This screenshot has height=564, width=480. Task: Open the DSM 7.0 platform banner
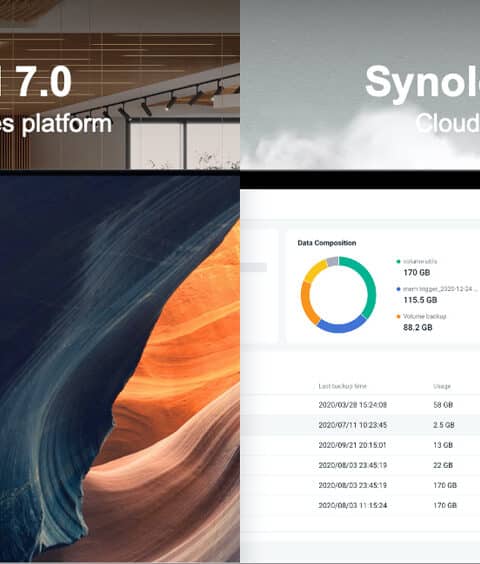(120, 85)
